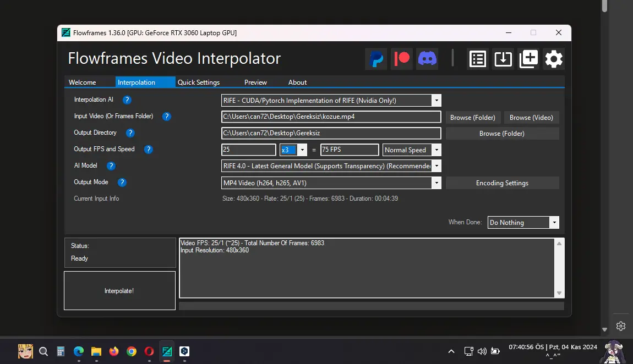Click the progress bar below the log
Screen dimensions: 633x364
[372, 306]
